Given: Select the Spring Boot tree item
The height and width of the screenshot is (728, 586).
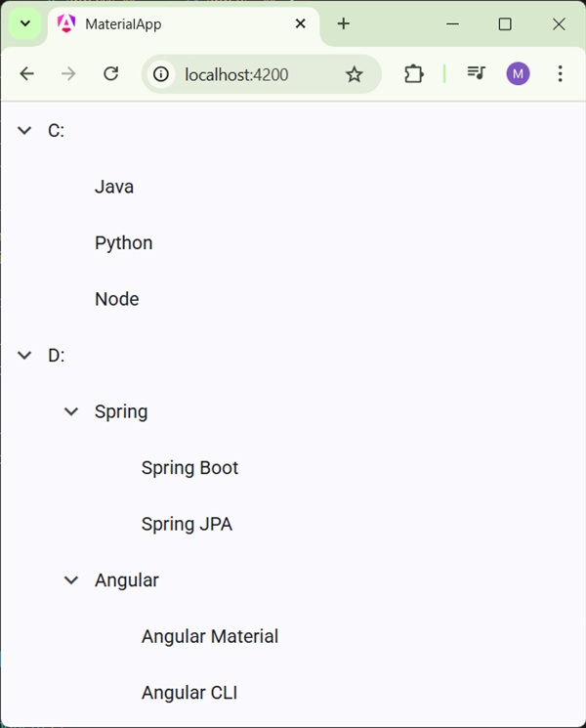Looking at the screenshot, I should pos(189,468).
